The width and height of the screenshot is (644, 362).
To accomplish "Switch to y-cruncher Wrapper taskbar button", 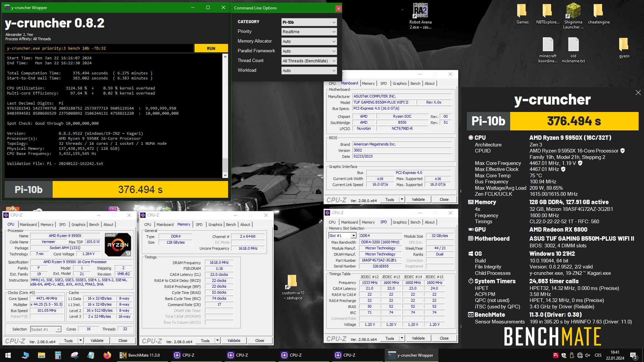I will point(411,355).
